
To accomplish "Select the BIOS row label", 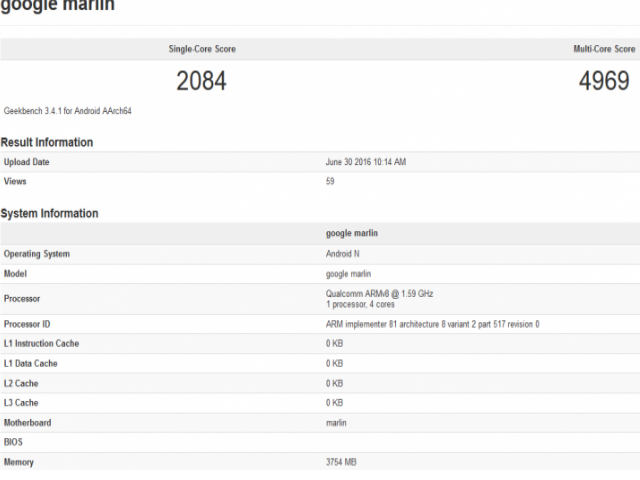I will (x=13, y=442).
